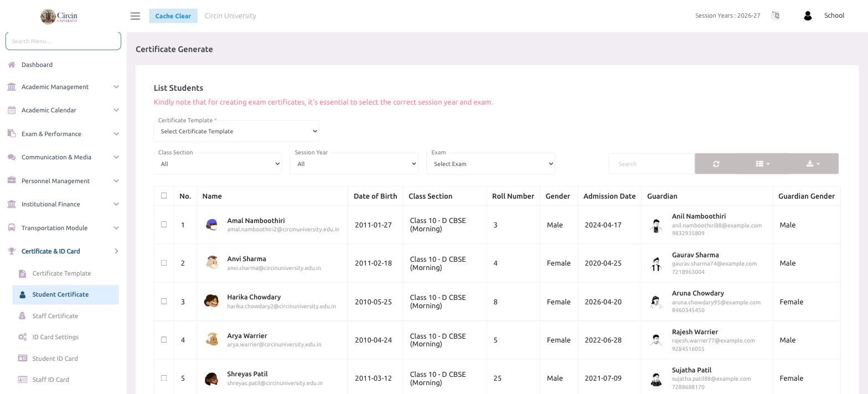Open ID Card Settings menu item
The width and height of the screenshot is (868, 394).
(55, 337)
